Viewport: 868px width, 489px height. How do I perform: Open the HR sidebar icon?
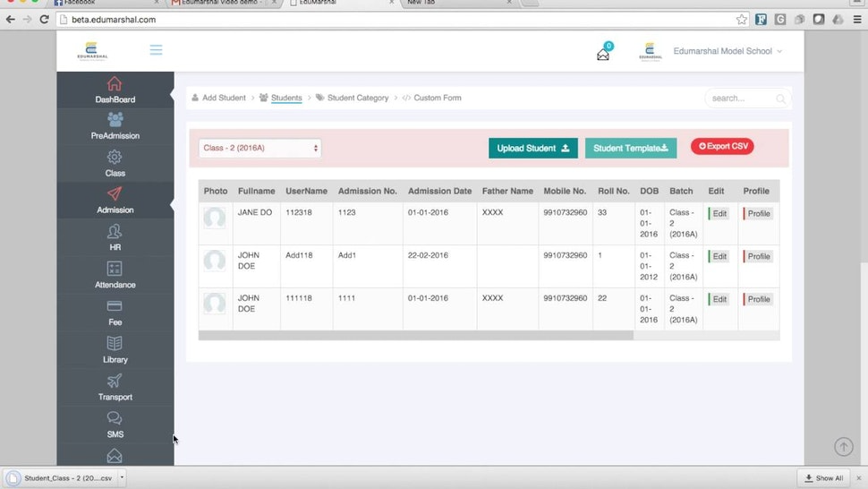tap(115, 231)
